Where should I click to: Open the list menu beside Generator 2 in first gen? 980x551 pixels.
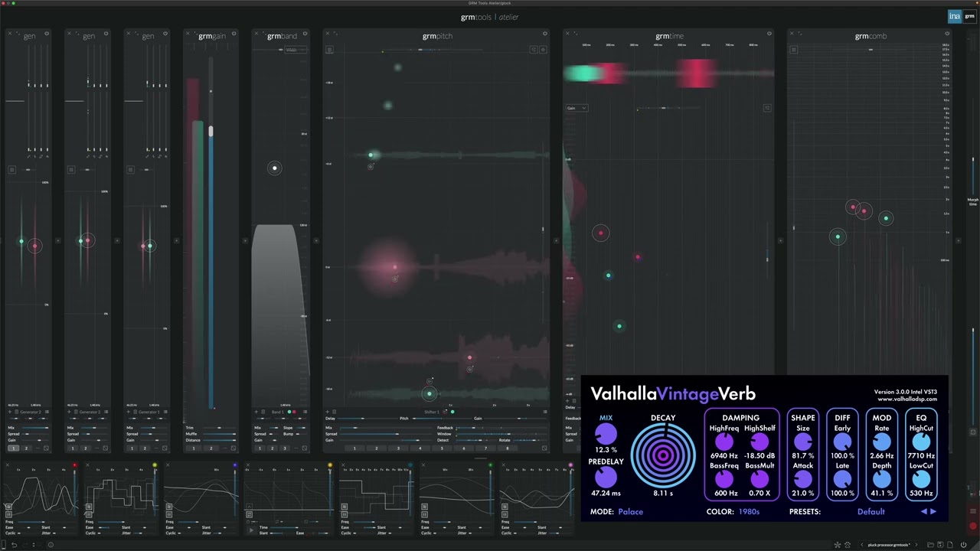(x=47, y=412)
